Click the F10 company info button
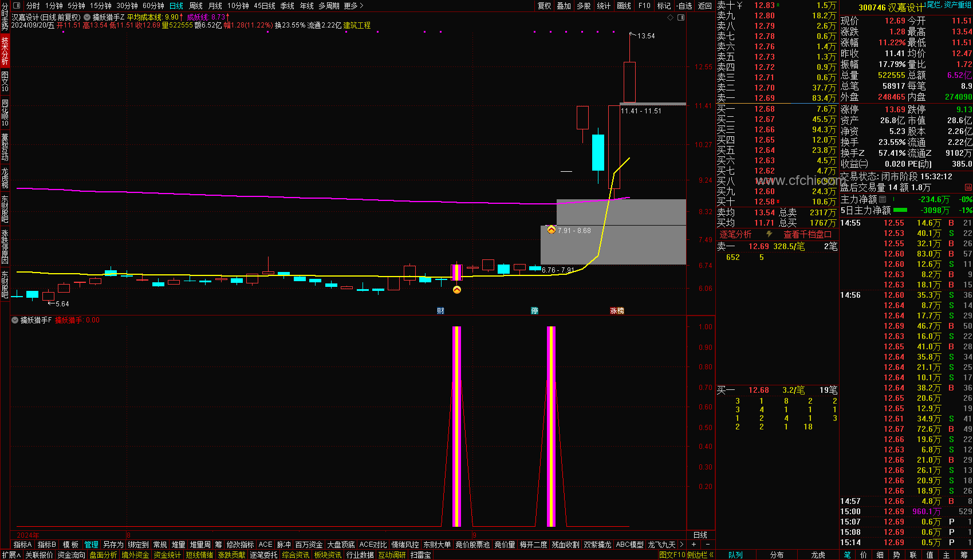Image resolution: width=973 pixels, height=560 pixels. click(x=644, y=6)
